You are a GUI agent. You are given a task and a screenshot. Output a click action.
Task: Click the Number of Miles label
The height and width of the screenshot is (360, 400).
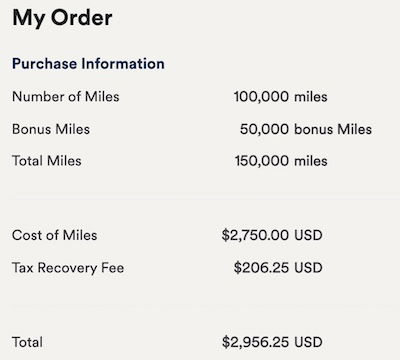coord(66,97)
